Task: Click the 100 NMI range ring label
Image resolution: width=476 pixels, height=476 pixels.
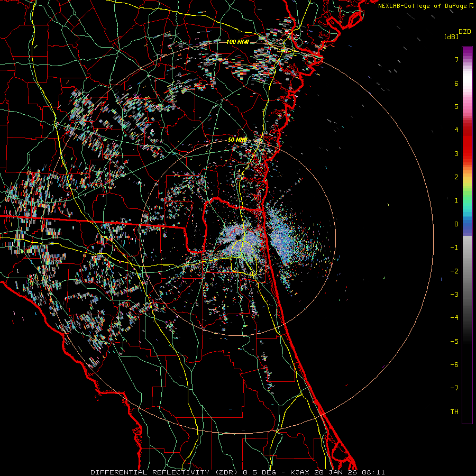Action: pos(237,42)
